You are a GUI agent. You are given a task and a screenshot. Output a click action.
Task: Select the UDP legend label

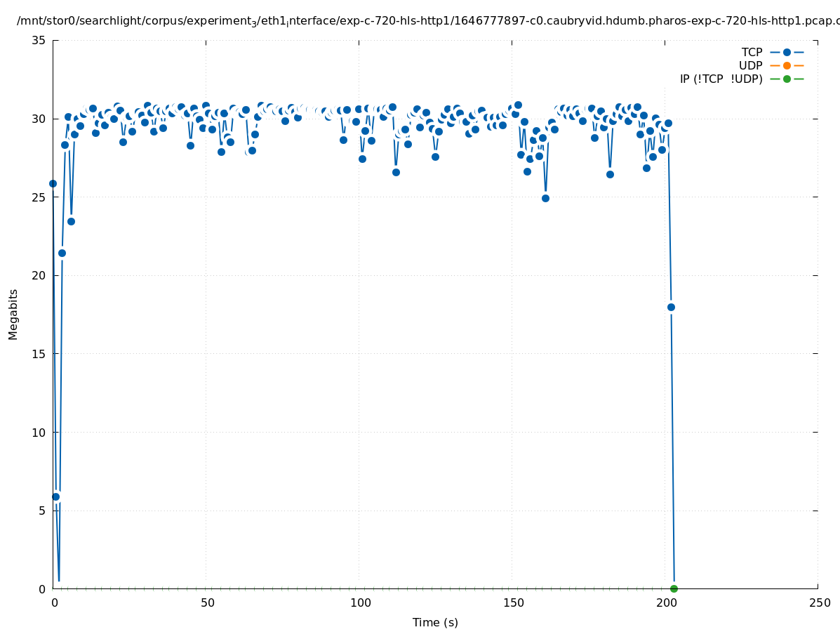(750, 65)
